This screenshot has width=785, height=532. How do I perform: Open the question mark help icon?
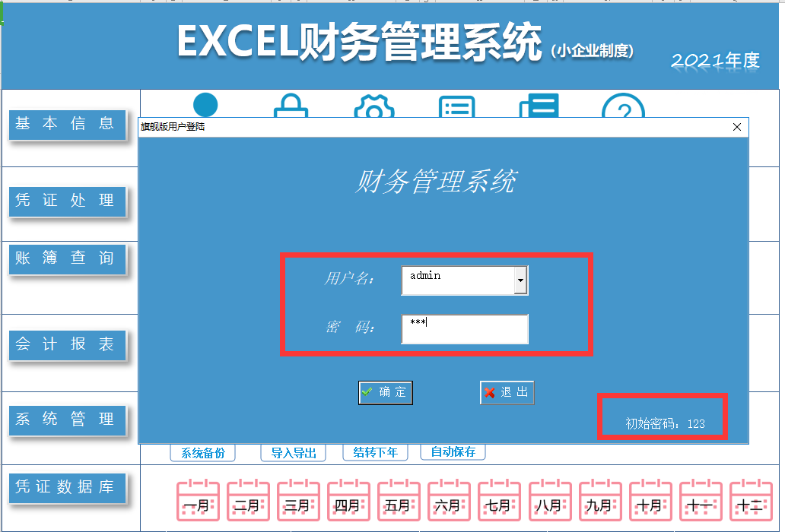(x=623, y=106)
